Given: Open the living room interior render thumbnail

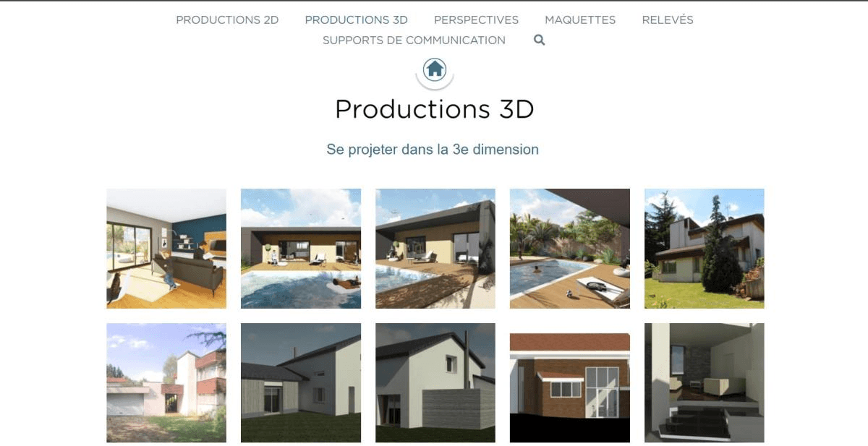Looking at the screenshot, I should (x=166, y=247).
